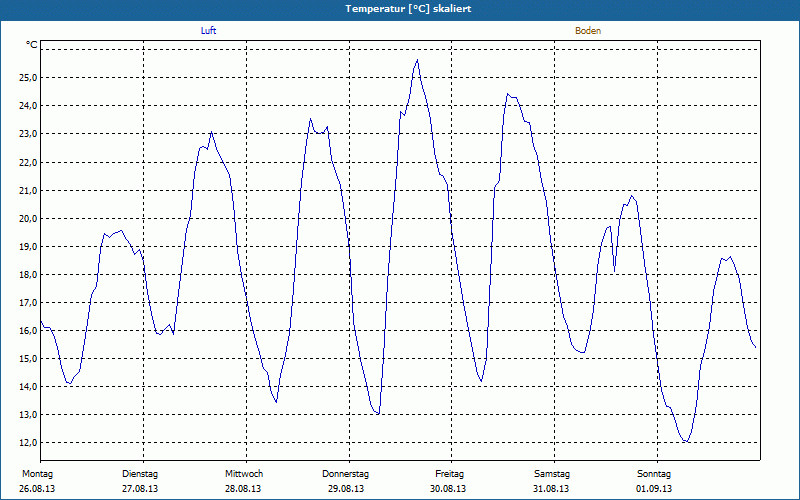This screenshot has height=500, width=800.
Task: Click the °C unit label
Action: tap(32, 45)
